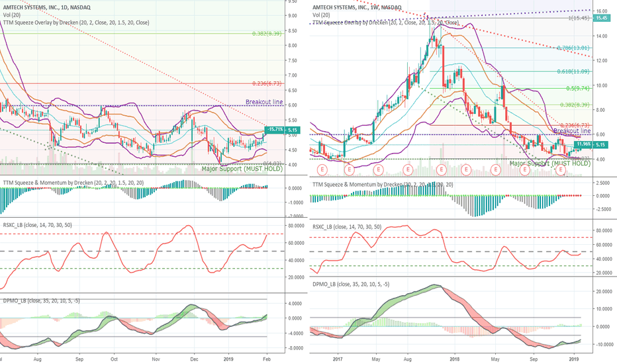Viewport: 617px width, 364px height.
Task: Click the Breakout line label on weekly chart
Action: [x=572, y=130]
